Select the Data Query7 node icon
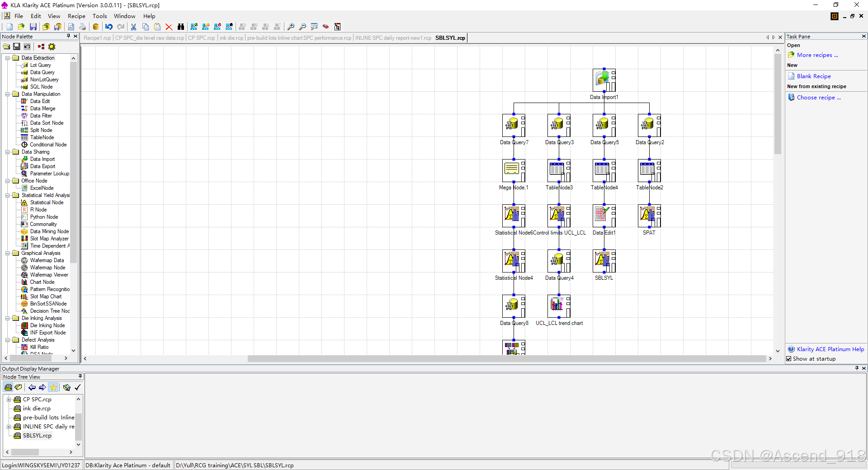Image resolution: width=868 pixels, height=470 pixels. point(514,126)
